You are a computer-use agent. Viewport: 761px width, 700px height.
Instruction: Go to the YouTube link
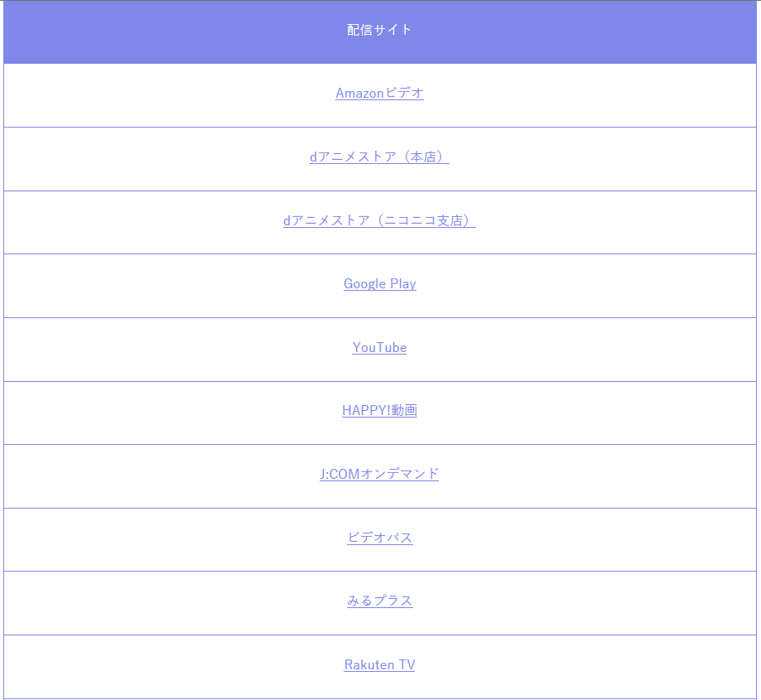point(379,347)
